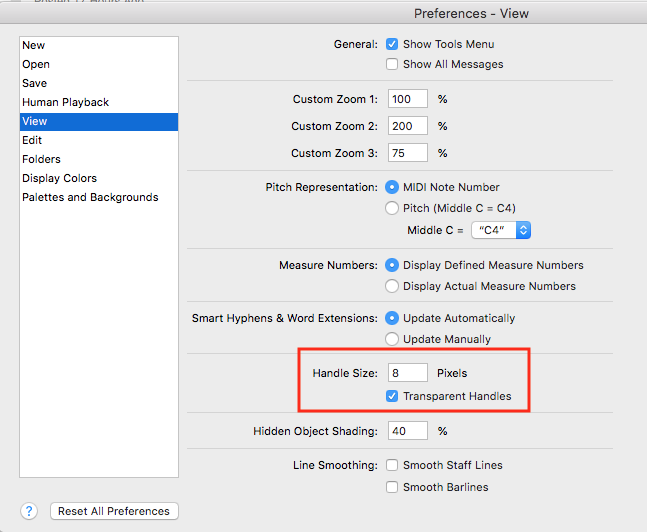
Task: Switch to Display Colors preferences
Action: (x=60, y=178)
